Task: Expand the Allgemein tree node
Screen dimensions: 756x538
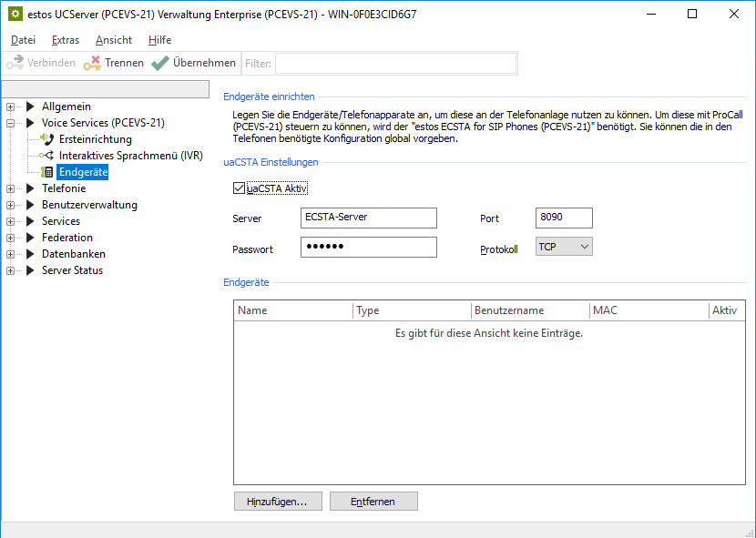Action: [x=11, y=107]
